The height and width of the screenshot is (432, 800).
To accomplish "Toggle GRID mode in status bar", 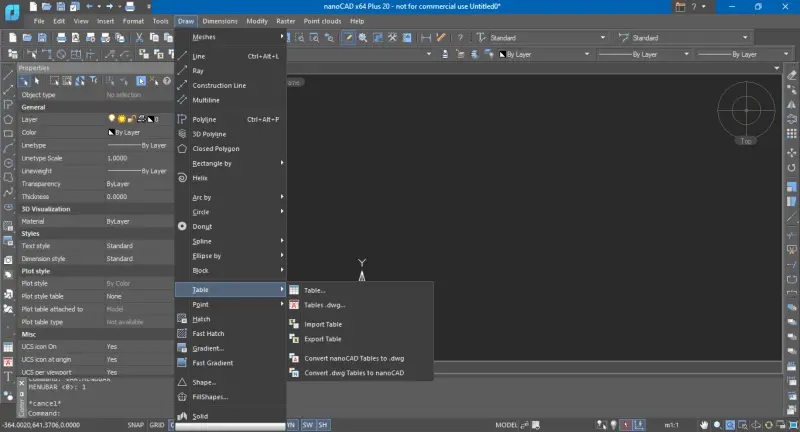I will [157, 425].
